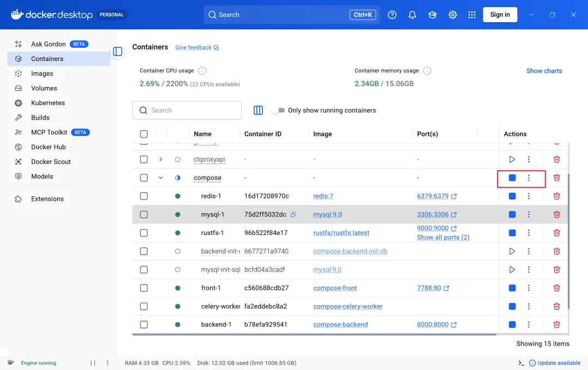Click Show charts link
This screenshot has width=588, height=370.
(x=544, y=71)
